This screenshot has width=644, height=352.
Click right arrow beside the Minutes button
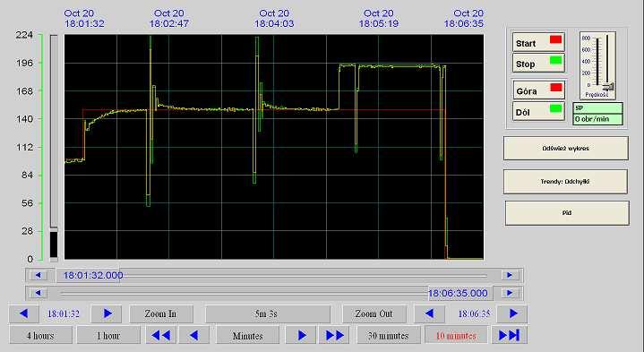pos(301,335)
